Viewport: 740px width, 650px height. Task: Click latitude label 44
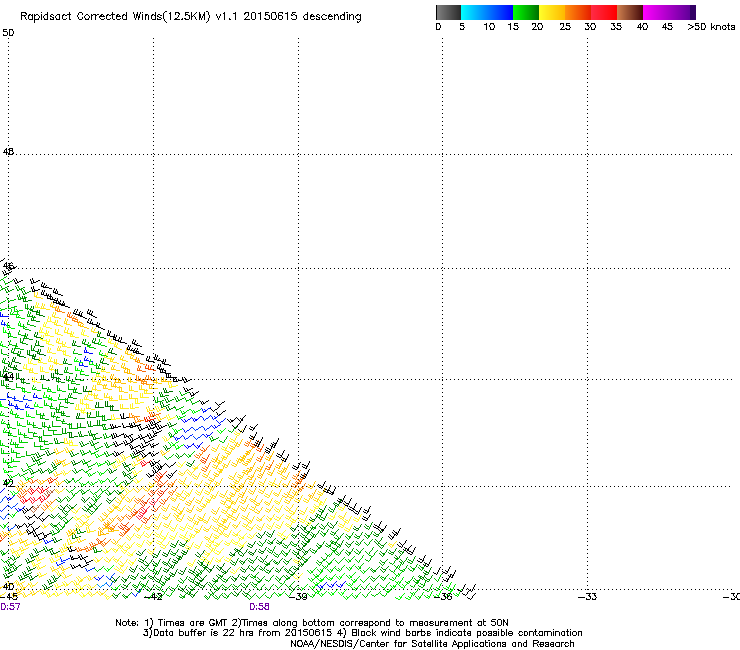tap(8, 377)
